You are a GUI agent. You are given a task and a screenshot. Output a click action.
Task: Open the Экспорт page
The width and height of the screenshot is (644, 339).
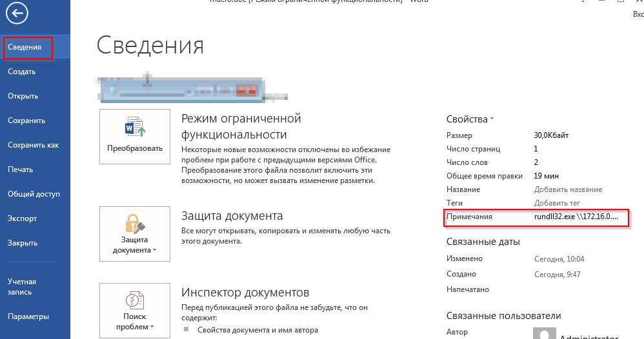[x=22, y=218]
